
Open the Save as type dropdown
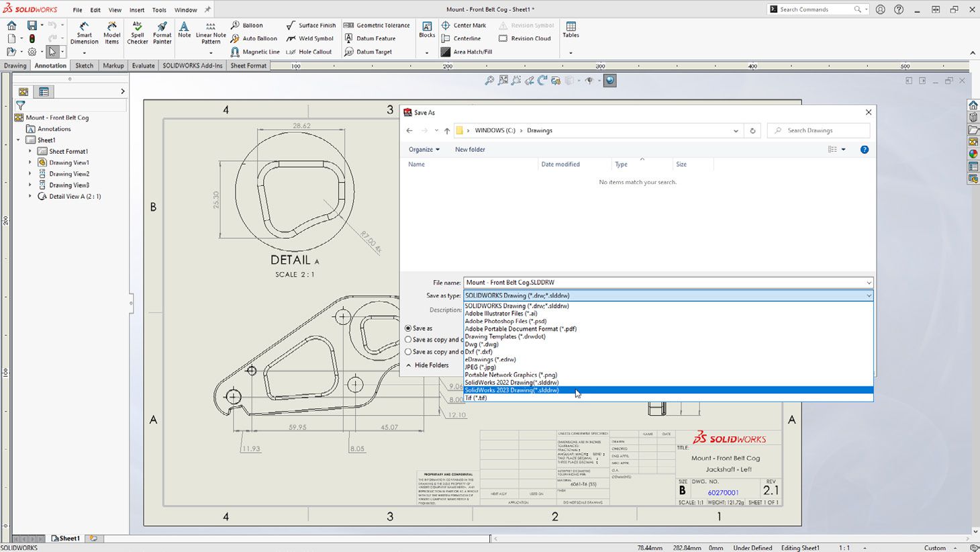tap(869, 295)
